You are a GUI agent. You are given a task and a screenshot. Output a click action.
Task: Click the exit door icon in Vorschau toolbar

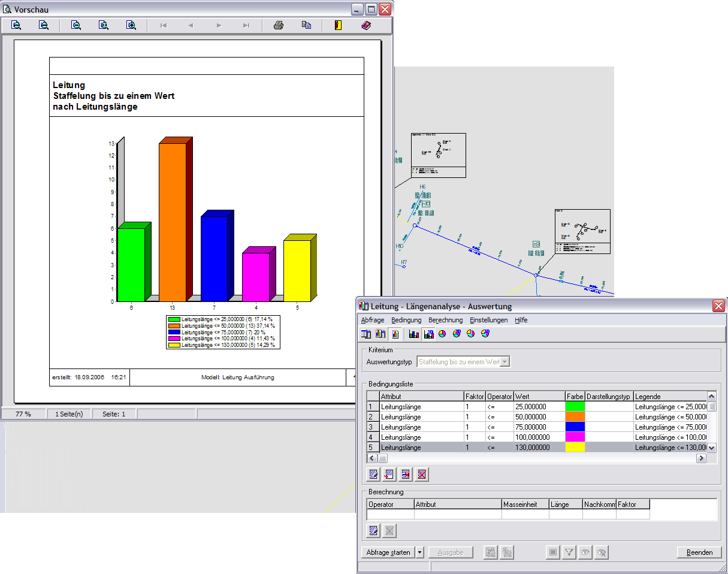tap(338, 26)
